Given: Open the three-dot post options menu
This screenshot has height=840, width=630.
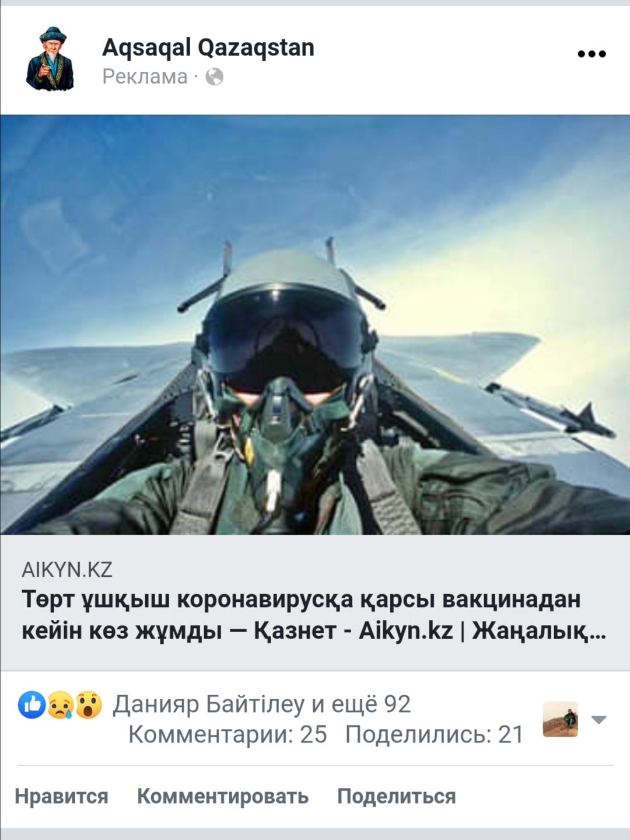Looking at the screenshot, I should pyautogui.click(x=591, y=54).
